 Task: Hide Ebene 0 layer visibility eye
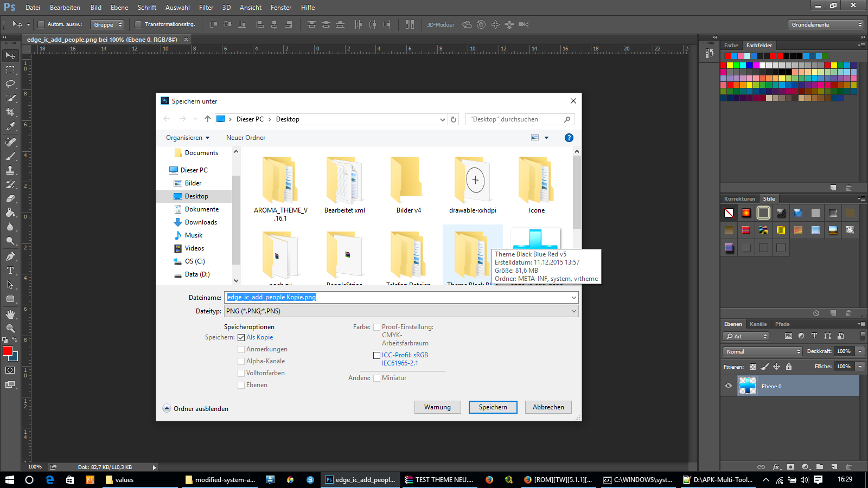729,386
